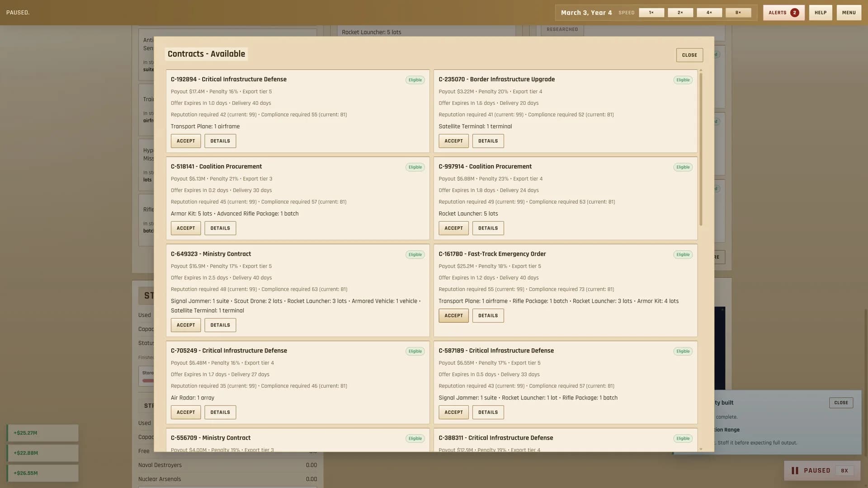Click the Eligible badge on C-235070
This screenshot has height=488, width=868.
point(683,80)
